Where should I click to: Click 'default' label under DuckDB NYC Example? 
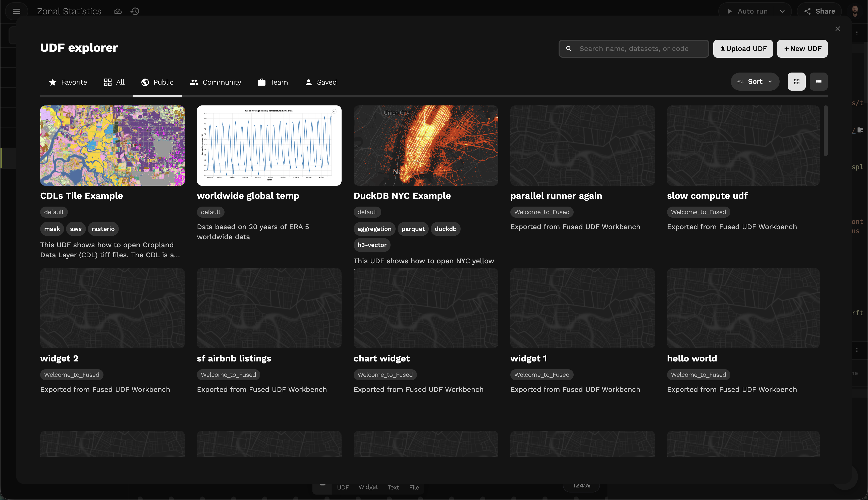[x=367, y=212]
